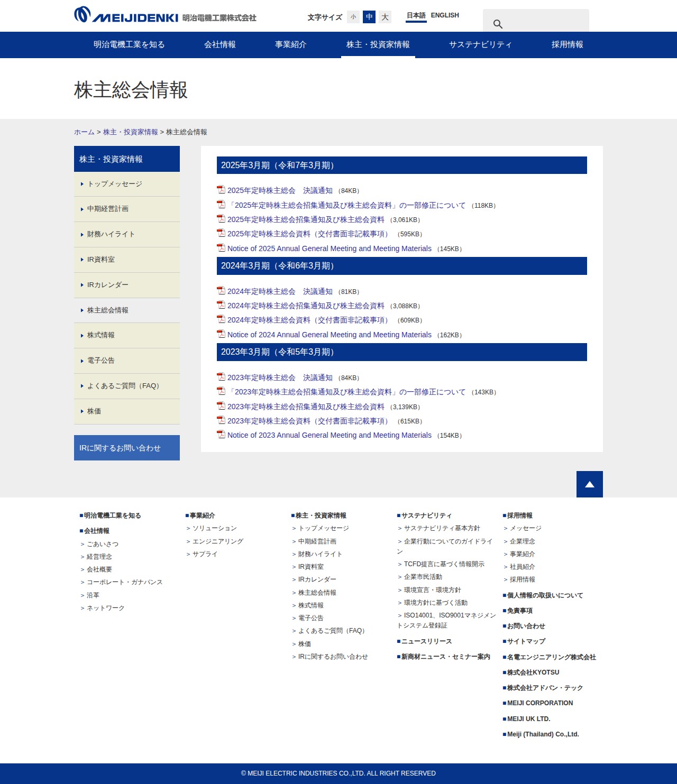Open 株主総会情報 in the sidebar
This screenshot has height=784, width=677.
(127, 310)
